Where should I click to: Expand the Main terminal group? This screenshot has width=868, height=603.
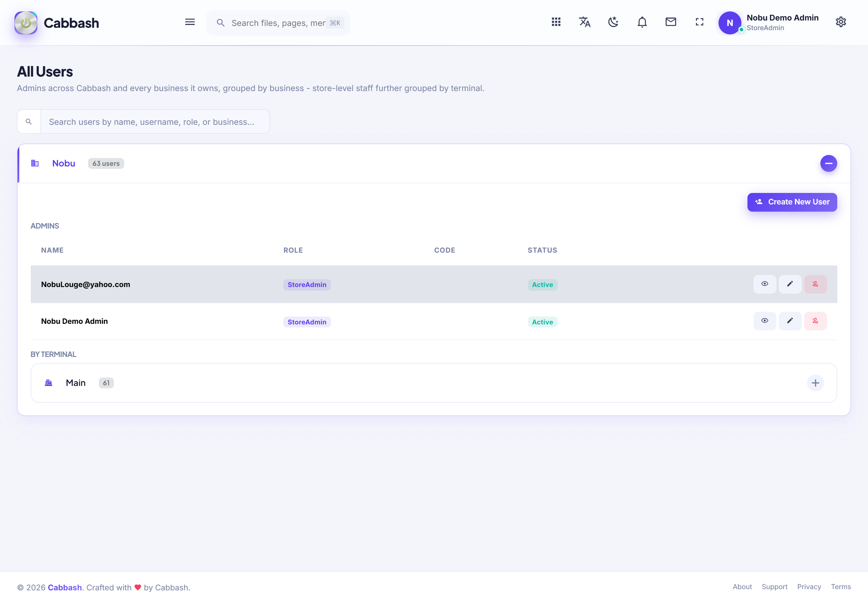coord(816,383)
